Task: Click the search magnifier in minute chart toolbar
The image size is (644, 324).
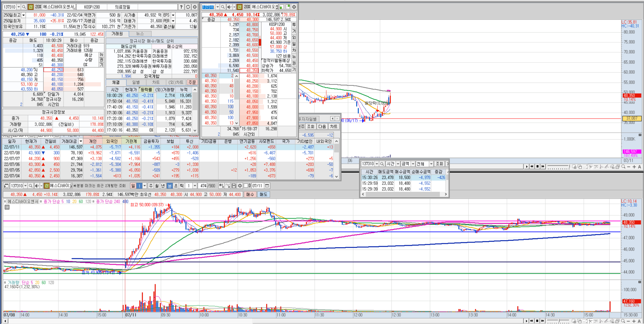Action: coord(30,186)
